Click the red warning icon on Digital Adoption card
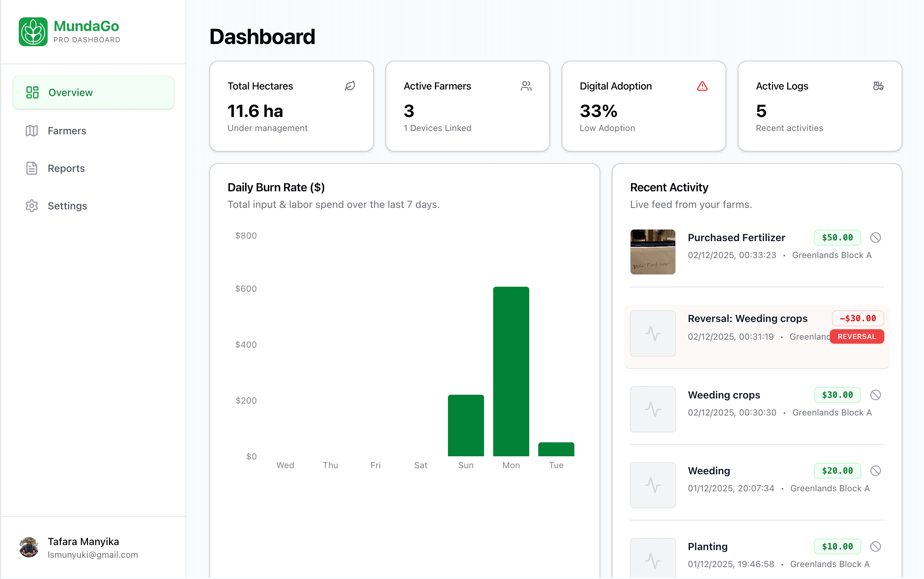The width and height of the screenshot is (924, 579). (x=702, y=86)
